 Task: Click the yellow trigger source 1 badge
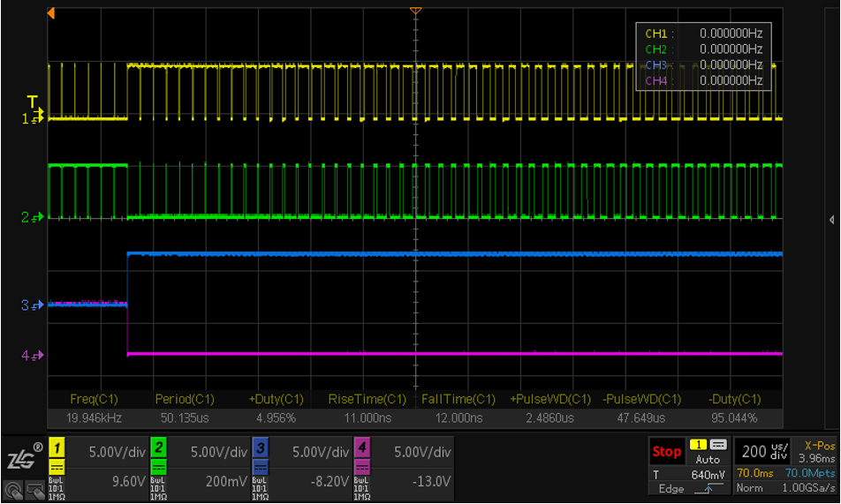(x=698, y=444)
